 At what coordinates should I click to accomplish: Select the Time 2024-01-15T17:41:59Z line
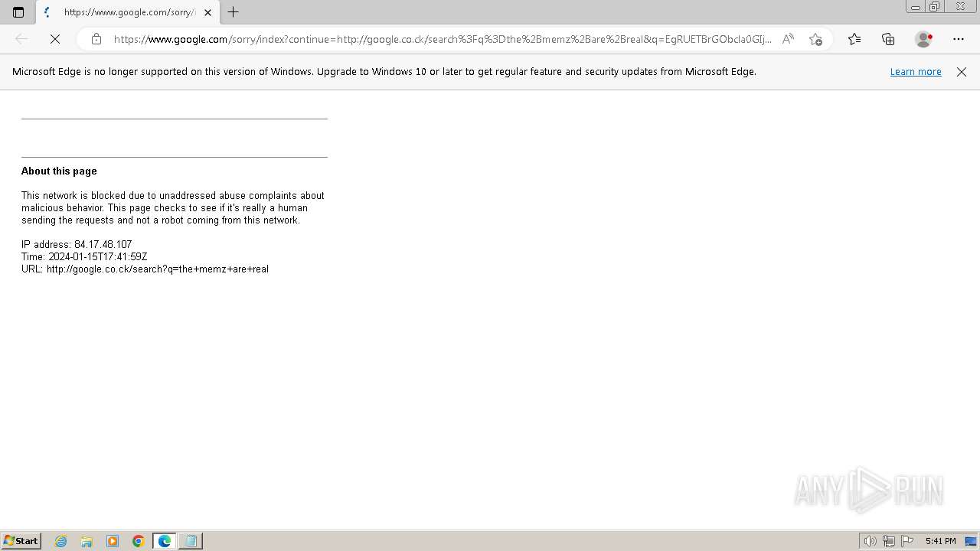point(84,257)
